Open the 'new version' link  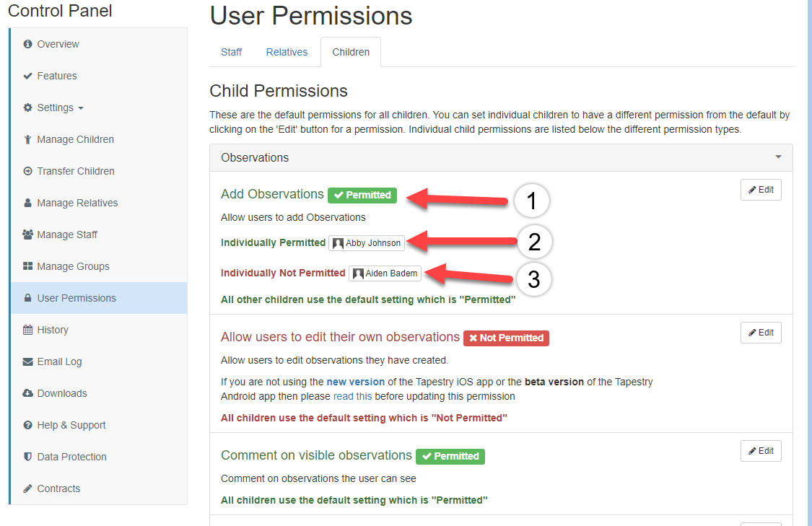355,382
